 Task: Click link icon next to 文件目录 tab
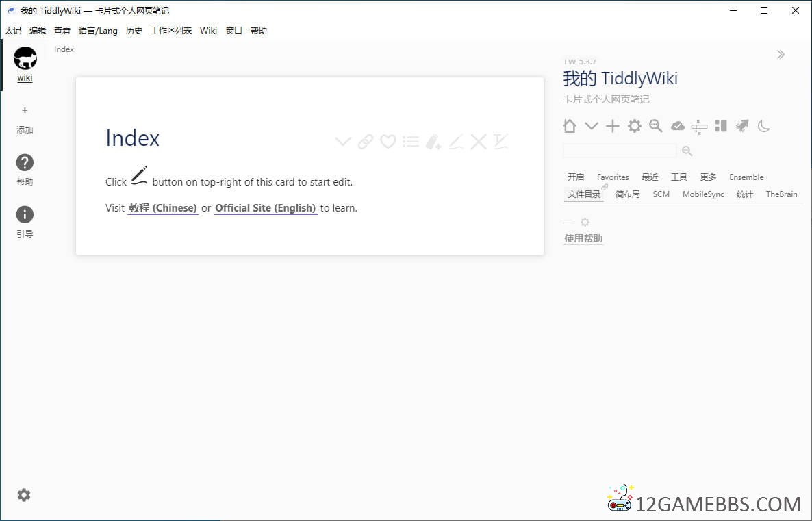click(x=605, y=187)
